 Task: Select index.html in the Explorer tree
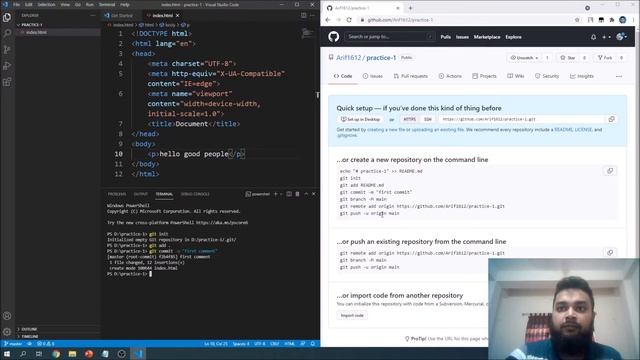36,32
